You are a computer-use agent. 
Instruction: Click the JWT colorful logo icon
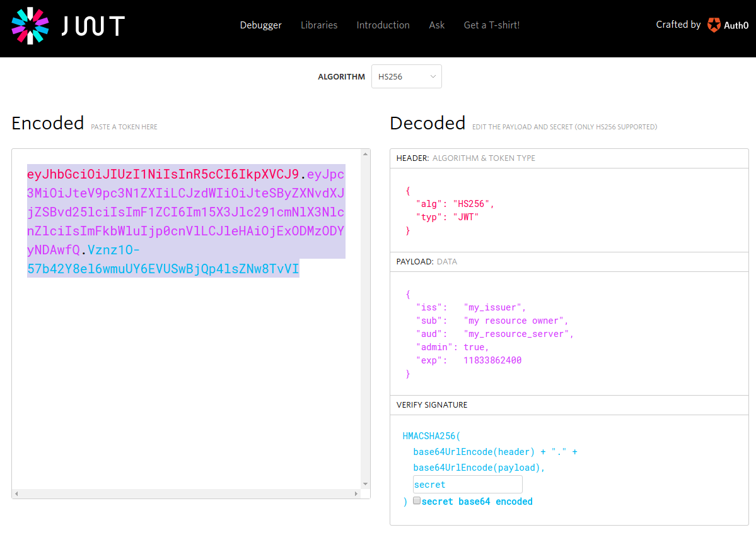[x=30, y=26]
